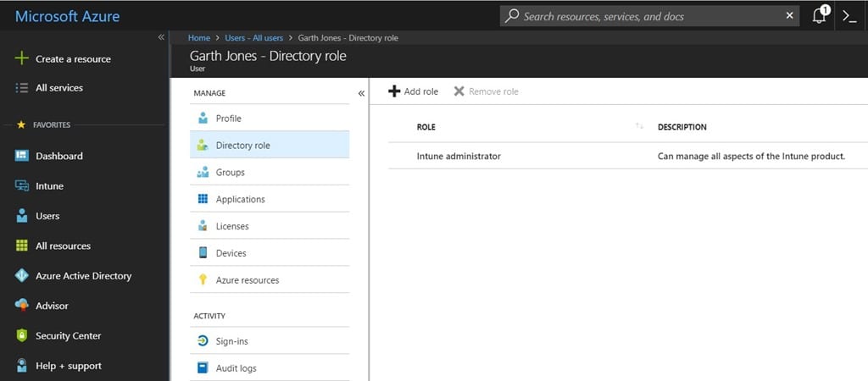Open the All services link text

[59, 87]
